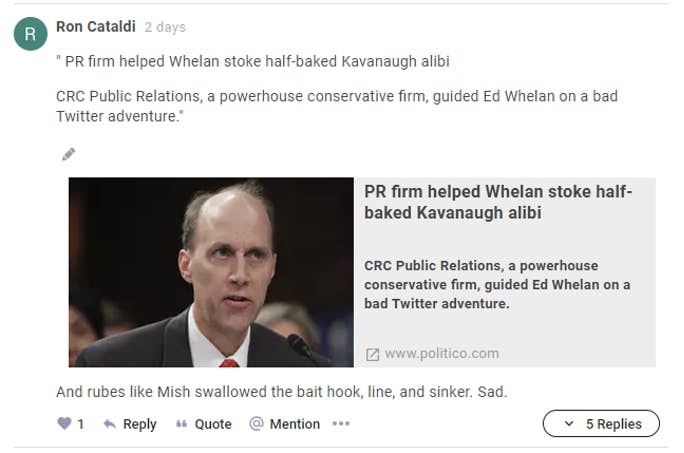The image size is (684, 453).
Task: Click the Reply text button
Action: tap(140, 424)
